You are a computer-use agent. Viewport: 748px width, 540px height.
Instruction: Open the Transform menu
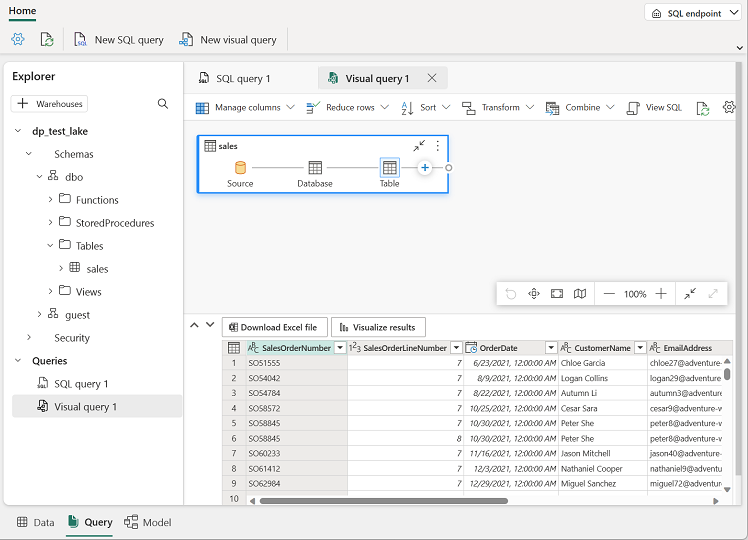[498, 108]
